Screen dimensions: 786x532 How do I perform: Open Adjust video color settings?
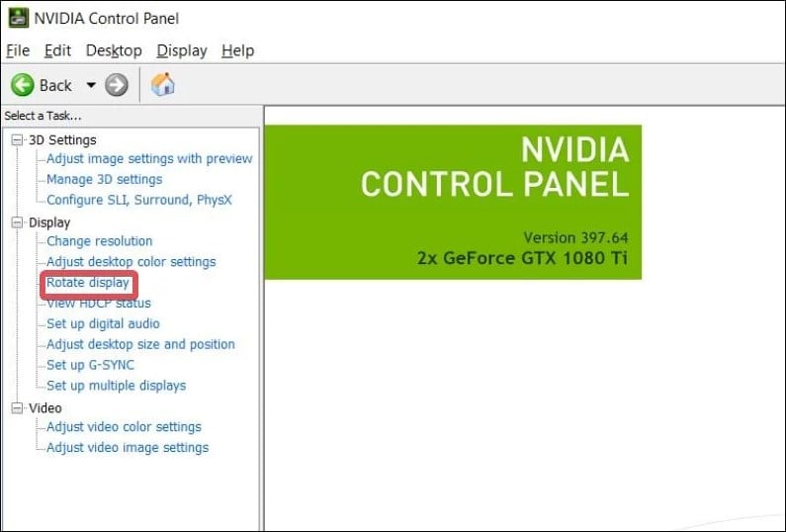124,427
